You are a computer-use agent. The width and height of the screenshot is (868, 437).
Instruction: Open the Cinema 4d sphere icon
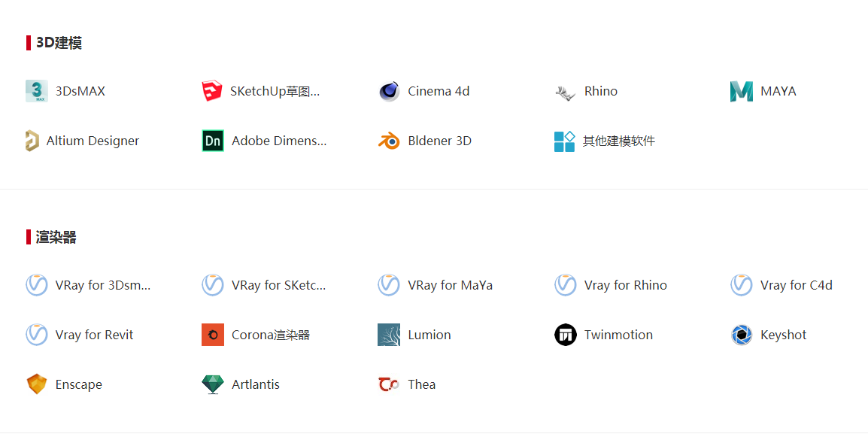click(389, 91)
